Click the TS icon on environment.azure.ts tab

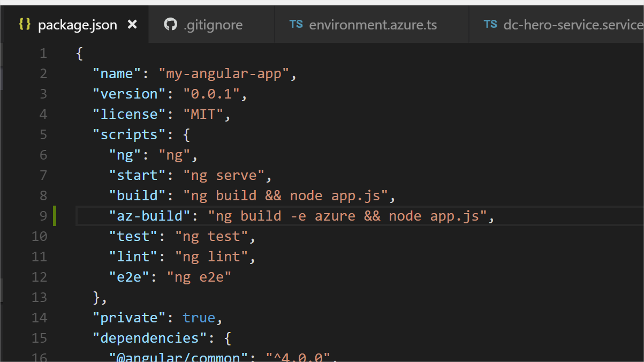[x=296, y=24]
